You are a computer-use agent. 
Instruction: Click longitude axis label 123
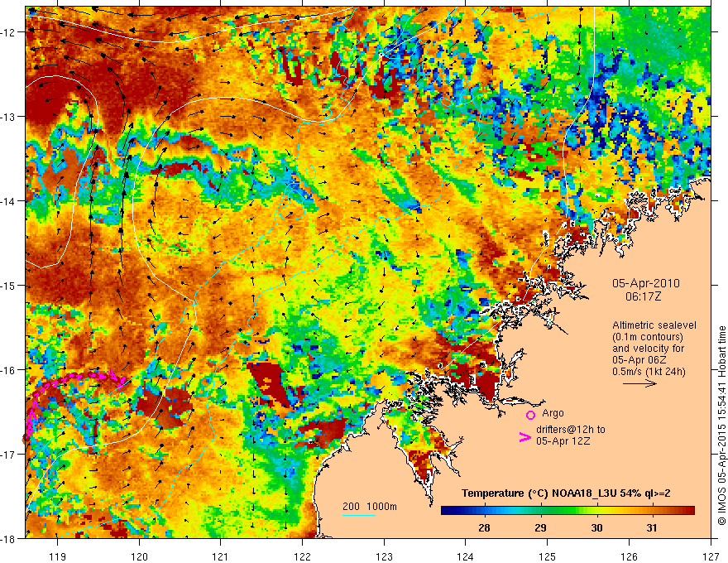pyautogui.click(x=384, y=556)
